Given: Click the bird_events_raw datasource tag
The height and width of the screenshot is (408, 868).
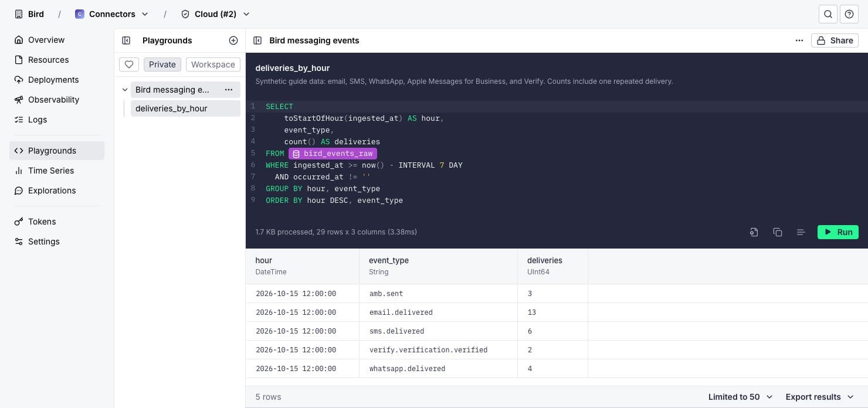Looking at the screenshot, I should [x=333, y=153].
